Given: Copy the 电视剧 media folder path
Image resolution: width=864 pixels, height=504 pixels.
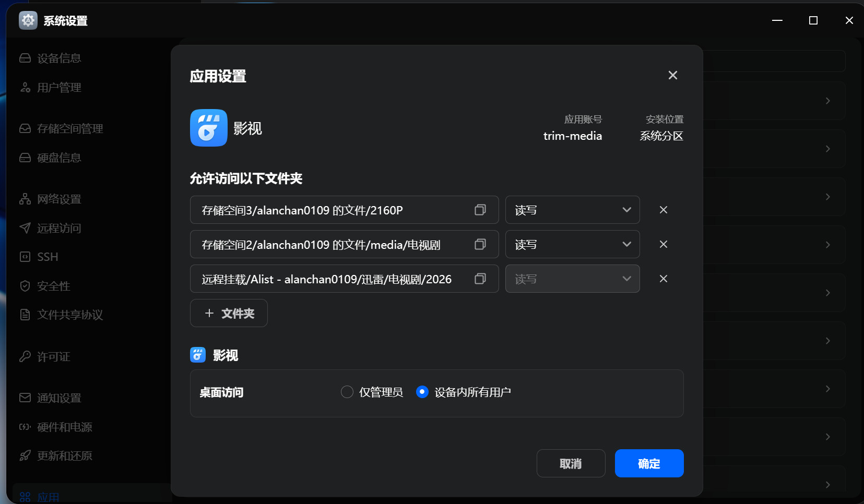Looking at the screenshot, I should tap(479, 244).
